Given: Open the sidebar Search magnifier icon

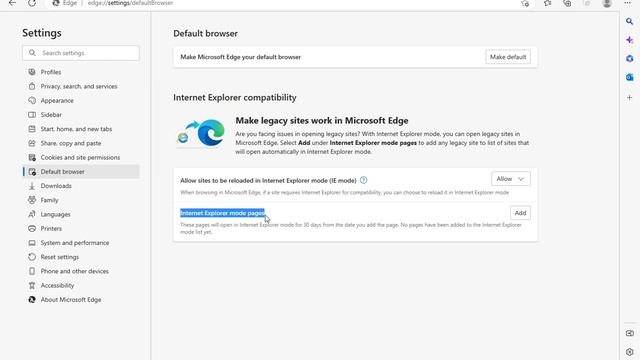Looking at the screenshot, I should click(x=629, y=21).
